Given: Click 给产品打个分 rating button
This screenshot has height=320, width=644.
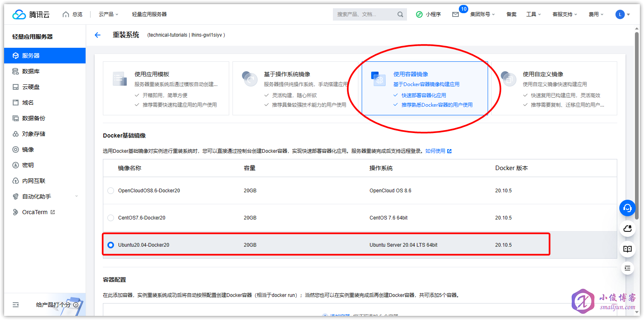Looking at the screenshot, I should 57,305.
